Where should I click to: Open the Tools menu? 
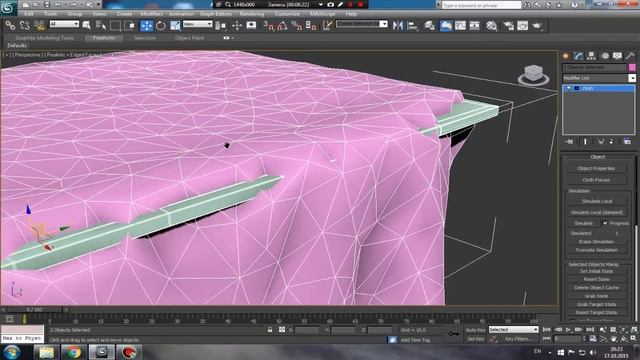tap(50, 14)
